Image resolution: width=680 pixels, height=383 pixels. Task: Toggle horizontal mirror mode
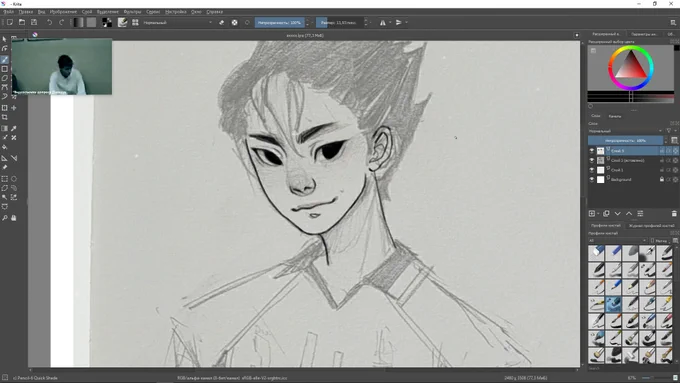tap(382, 23)
